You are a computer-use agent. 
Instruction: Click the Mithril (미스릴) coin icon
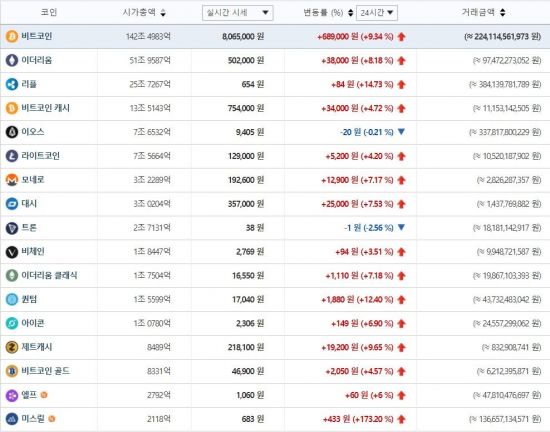click(x=12, y=419)
